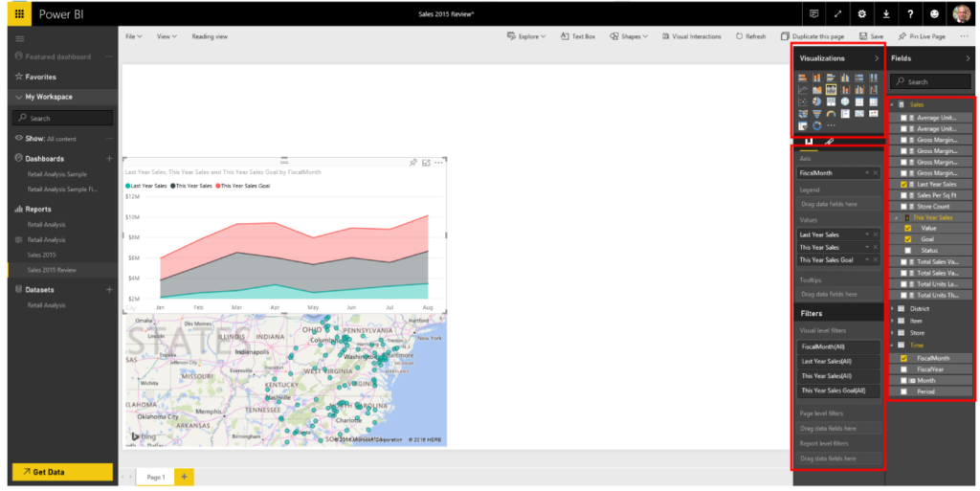Open the notifications icon in header
The image size is (980, 491).
813,13
